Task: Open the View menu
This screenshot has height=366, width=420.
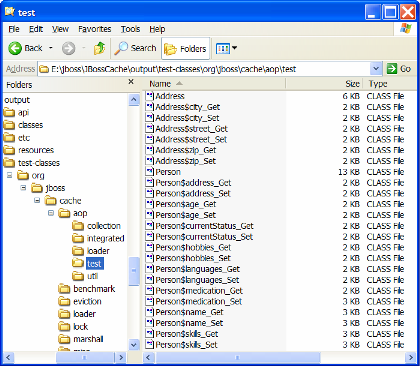Action: 60,29
